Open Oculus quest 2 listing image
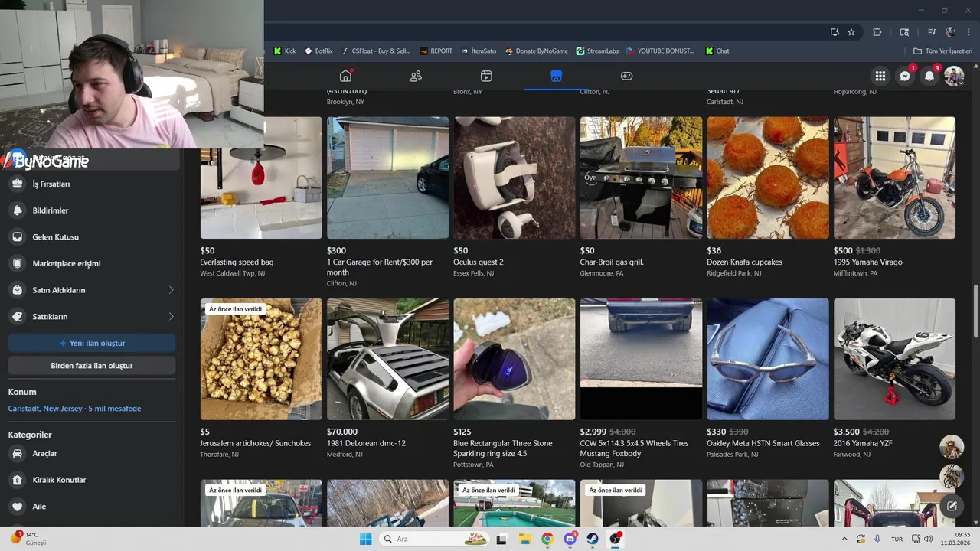Viewport: 980px width, 551px height. tap(514, 178)
